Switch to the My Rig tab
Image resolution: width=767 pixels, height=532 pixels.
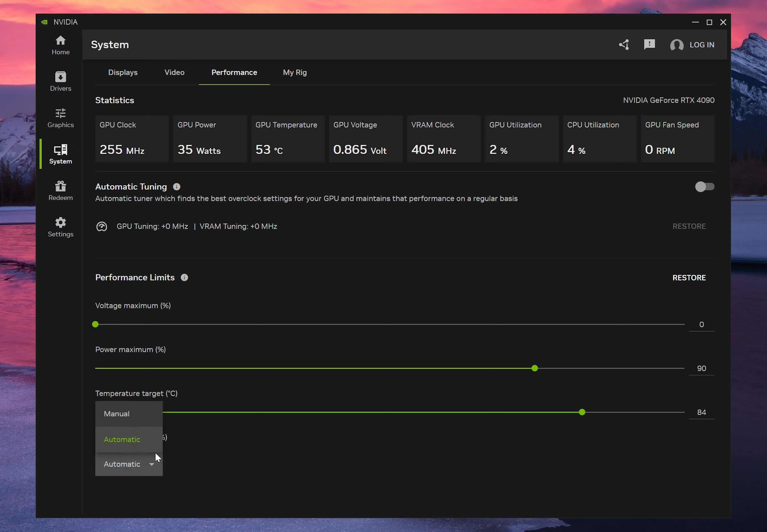click(295, 72)
